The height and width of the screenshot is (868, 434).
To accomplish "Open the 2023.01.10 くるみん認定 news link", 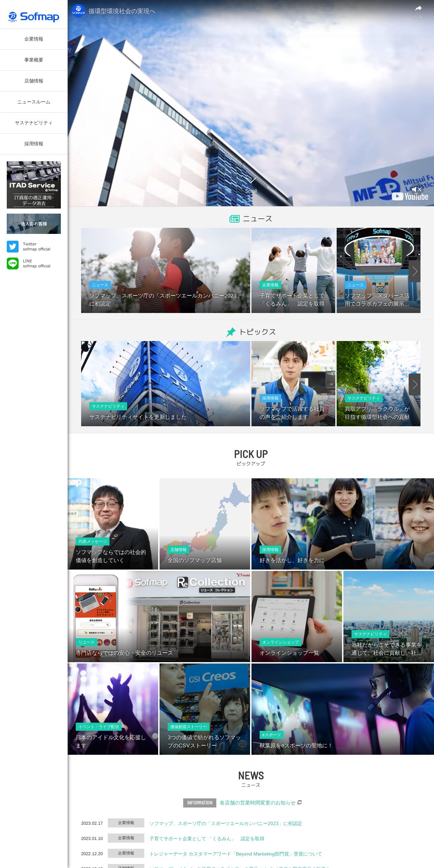I will tap(207, 839).
